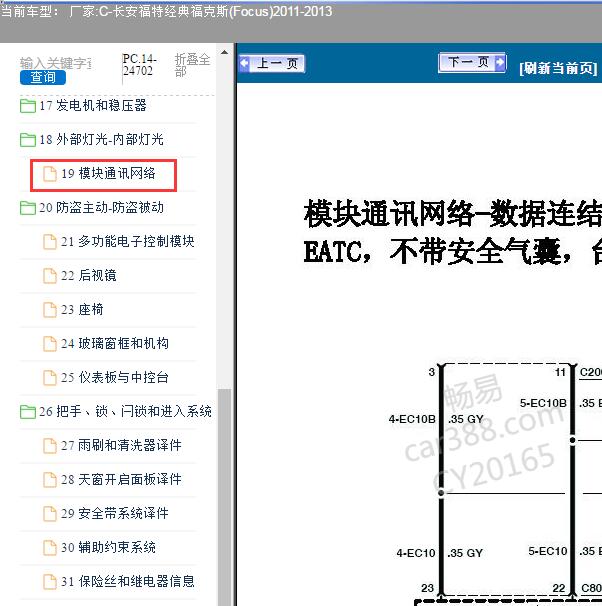Click the page icon beside 29 安全带系统译件

pos(49,514)
